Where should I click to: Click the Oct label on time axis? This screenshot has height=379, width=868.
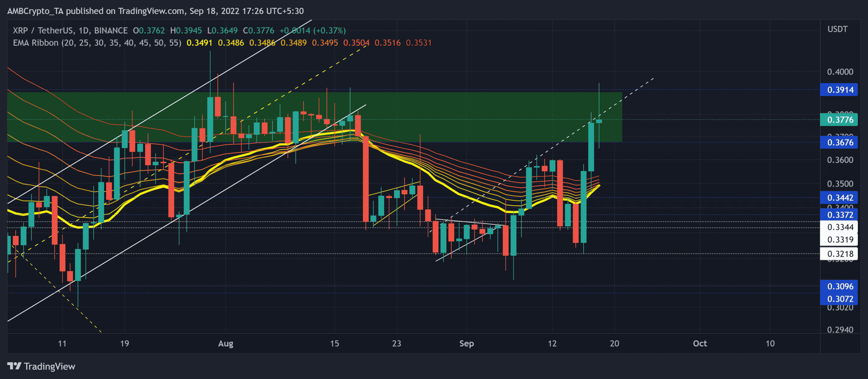pos(700,343)
